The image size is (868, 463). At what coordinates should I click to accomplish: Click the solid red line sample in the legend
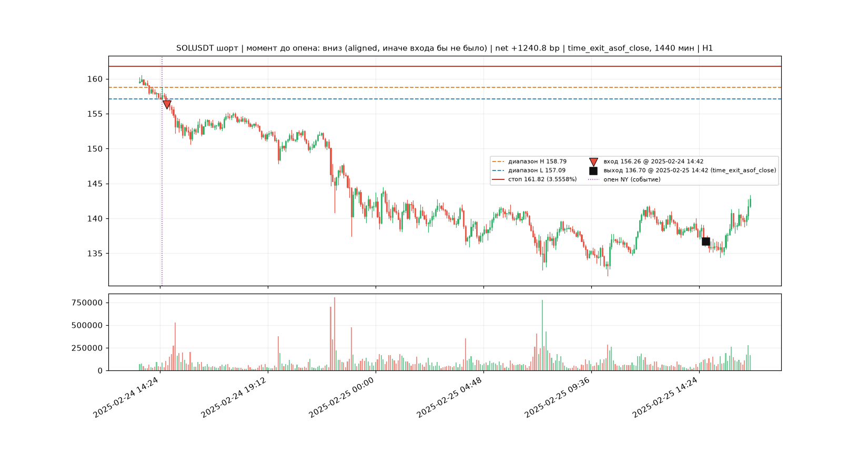pos(498,179)
